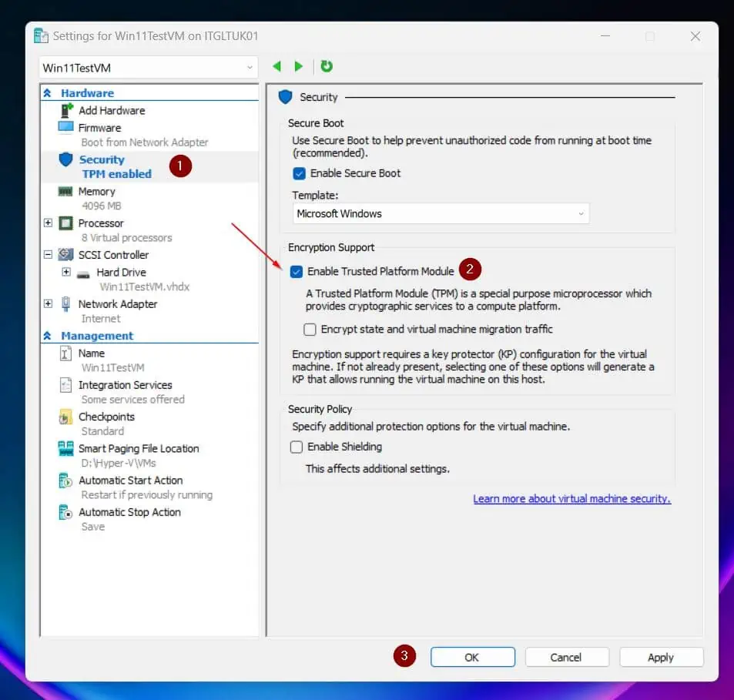Select Checkpoints item
Screen dimensions: 734x700
[x=107, y=417]
